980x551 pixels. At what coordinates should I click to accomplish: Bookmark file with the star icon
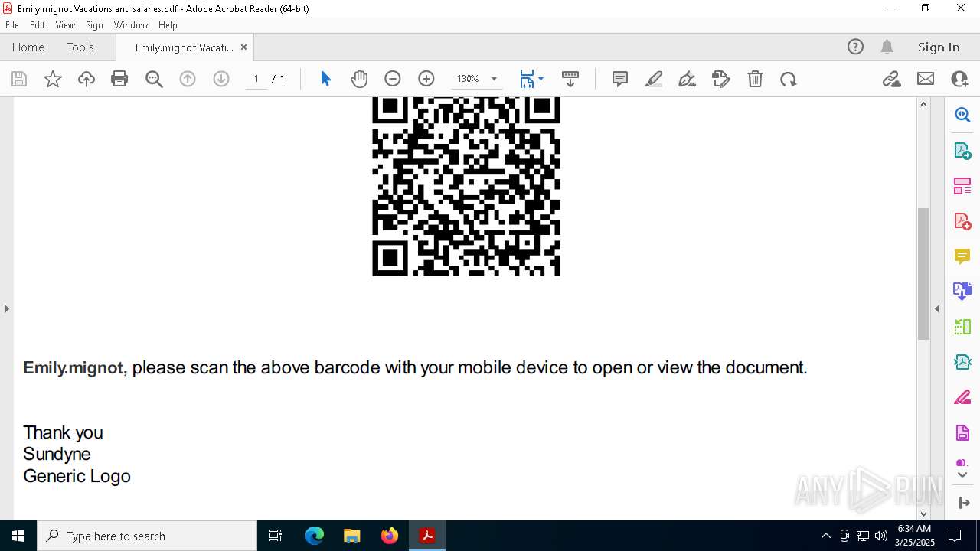click(53, 79)
